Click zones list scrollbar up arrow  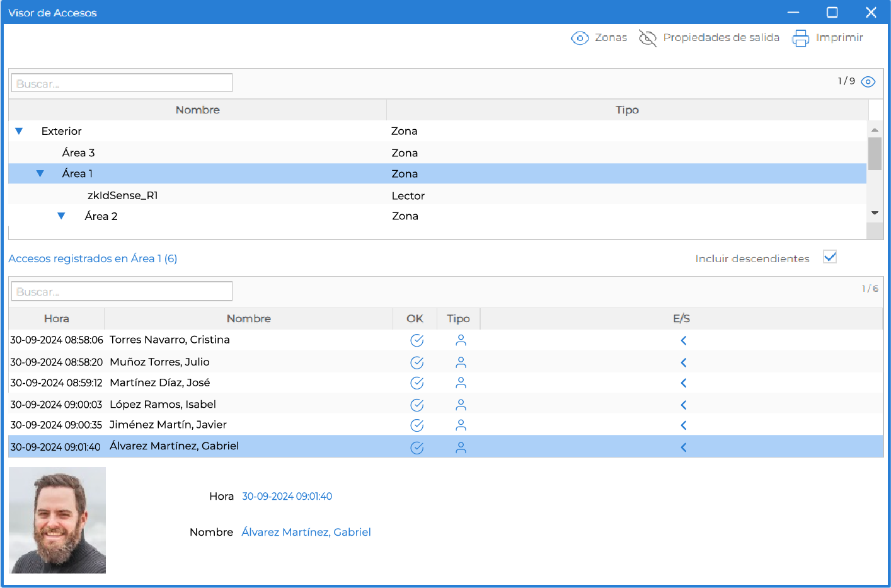coord(875,129)
